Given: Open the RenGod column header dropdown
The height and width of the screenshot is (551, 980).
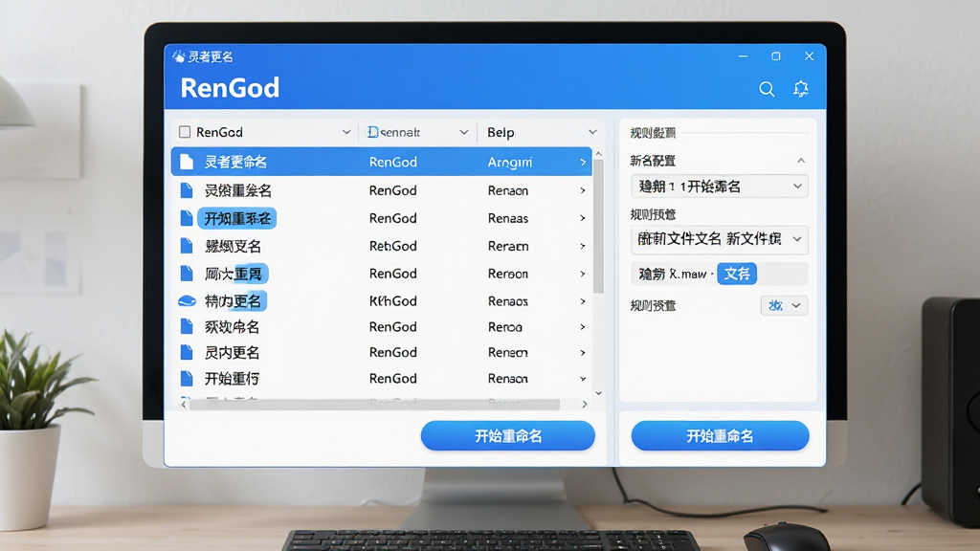Looking at the screenshot, I should [346, 132].
